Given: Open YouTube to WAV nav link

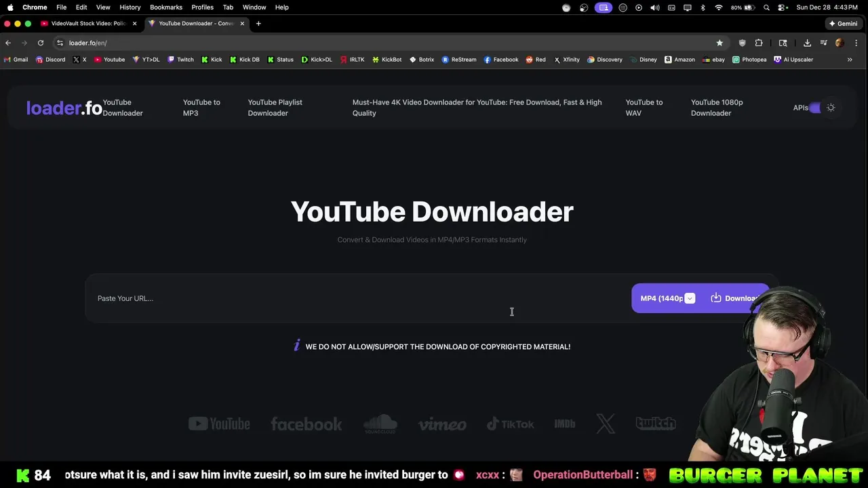Looking at the screenshot, I should click(644, 108).
